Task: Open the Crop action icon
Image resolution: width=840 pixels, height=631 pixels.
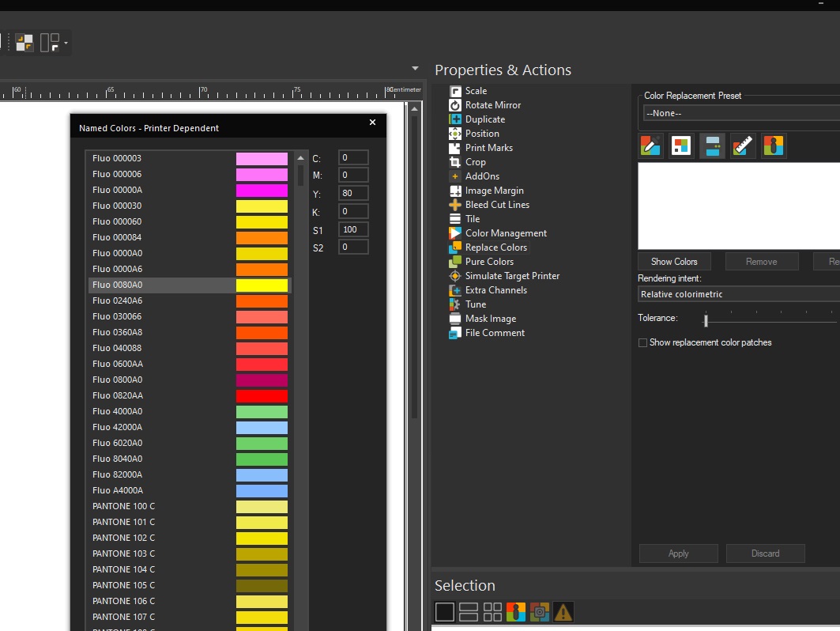Action: (455, 162)
